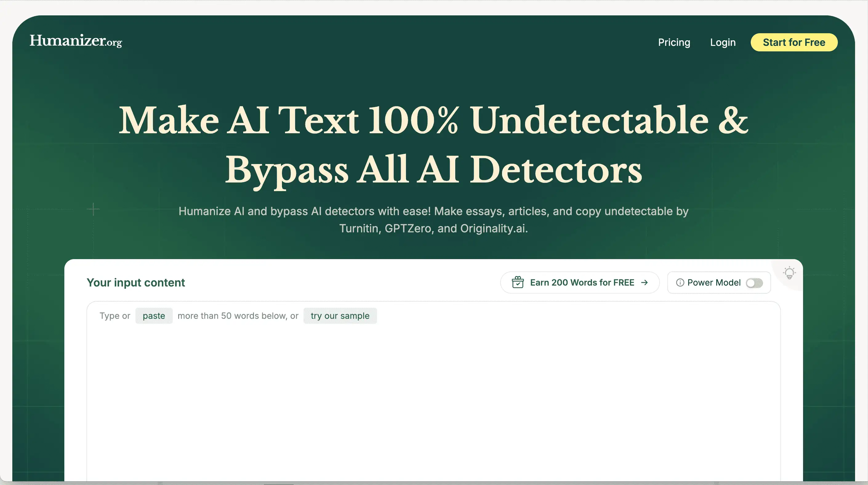Image resolution: width=868 pixels, height=485 pixels.
Task: Click the Your input content heading
Action: pos(135,282)
